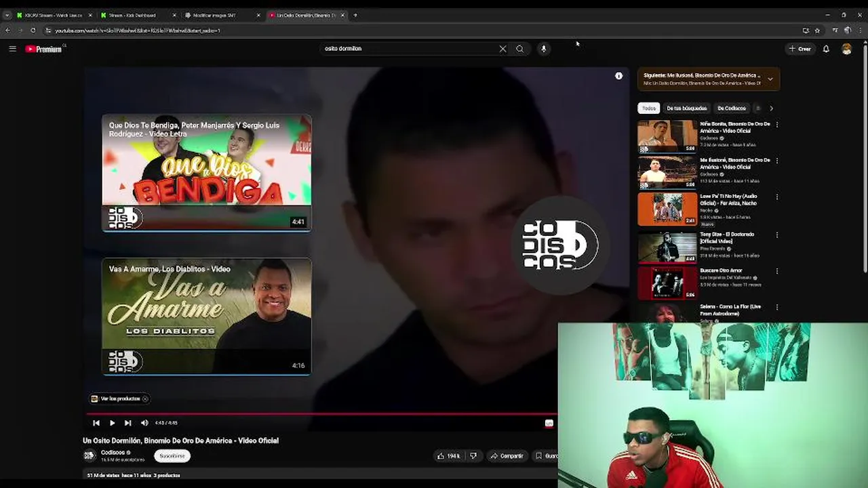868x488 pixels.
Task: Skip to next video in player
Action: (127, 423)
